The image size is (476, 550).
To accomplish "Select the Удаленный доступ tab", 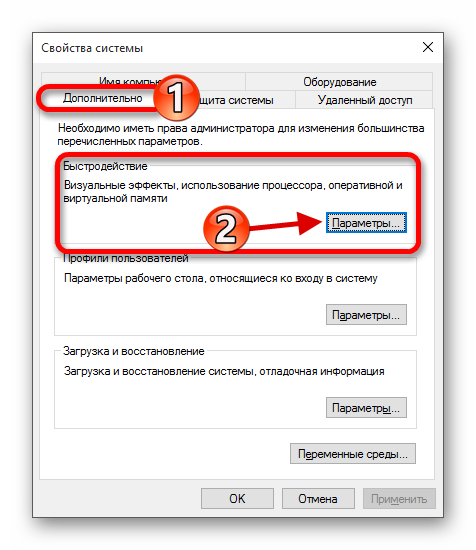I will tap(364, 100).
